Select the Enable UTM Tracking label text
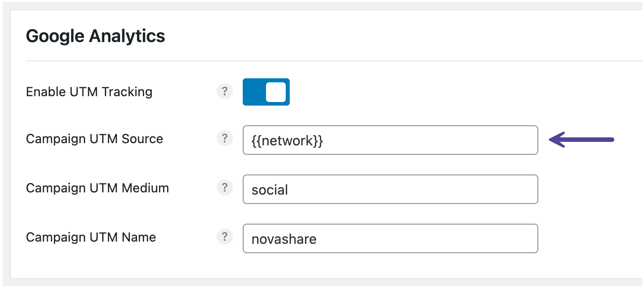This screenshot has width=644, height=289. tap(89, 92)
